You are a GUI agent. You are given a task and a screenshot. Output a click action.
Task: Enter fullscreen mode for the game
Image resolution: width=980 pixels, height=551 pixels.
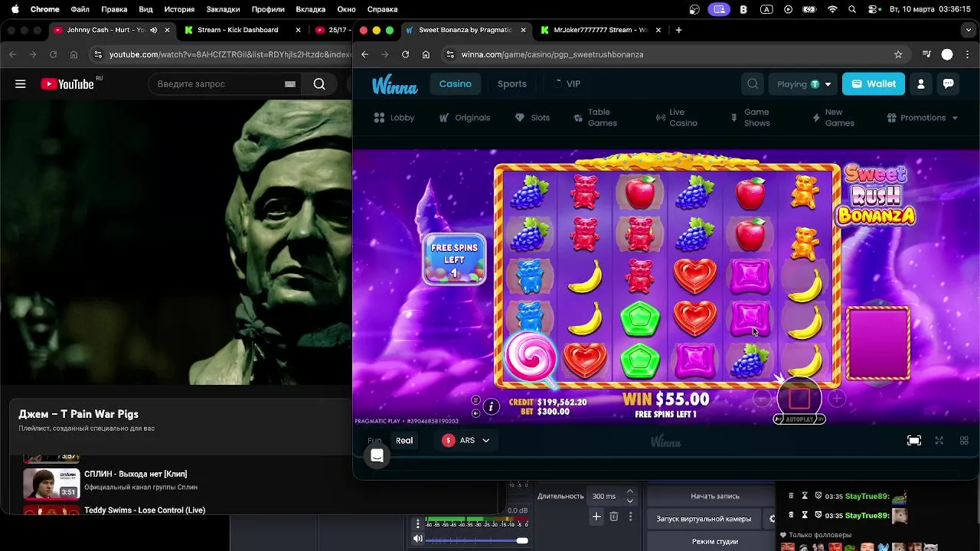[939, 441]
